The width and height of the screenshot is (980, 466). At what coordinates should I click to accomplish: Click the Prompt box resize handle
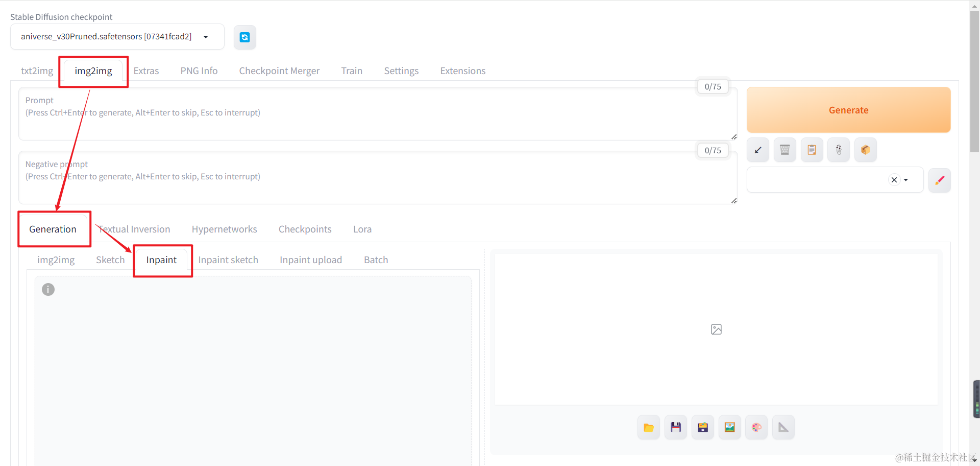[x=734, y=137]
